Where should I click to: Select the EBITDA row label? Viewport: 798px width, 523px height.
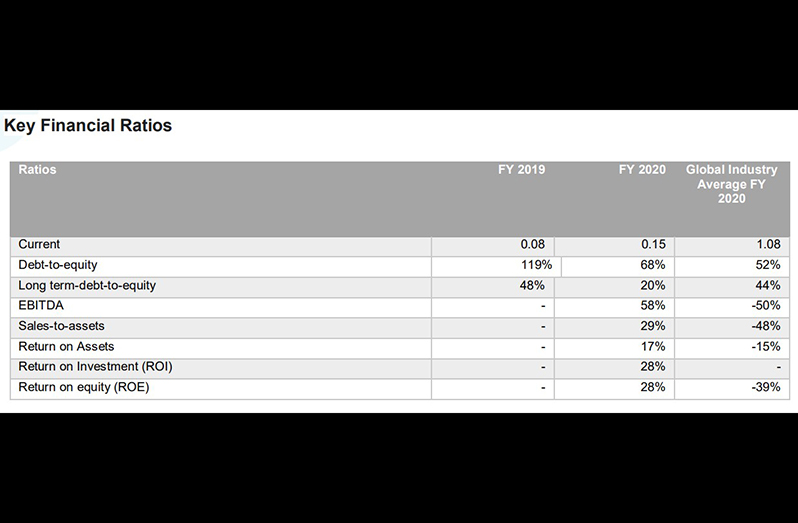(41, 305)
